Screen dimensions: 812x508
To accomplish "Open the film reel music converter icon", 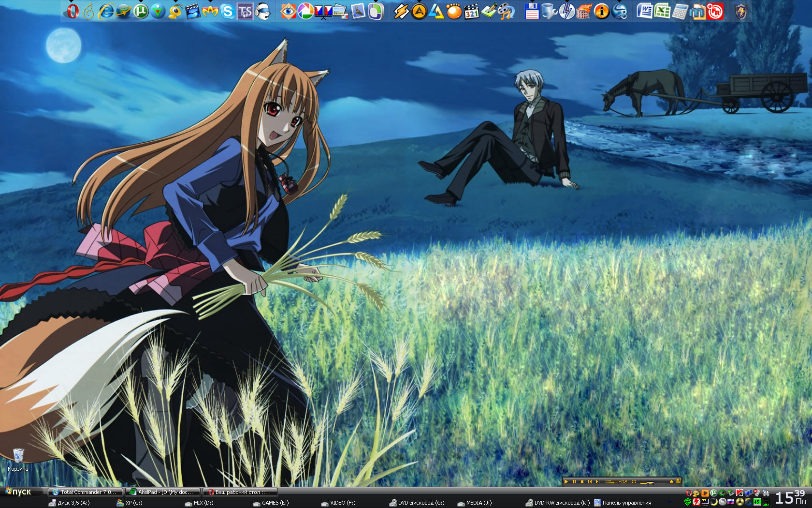I will point(506,11).
